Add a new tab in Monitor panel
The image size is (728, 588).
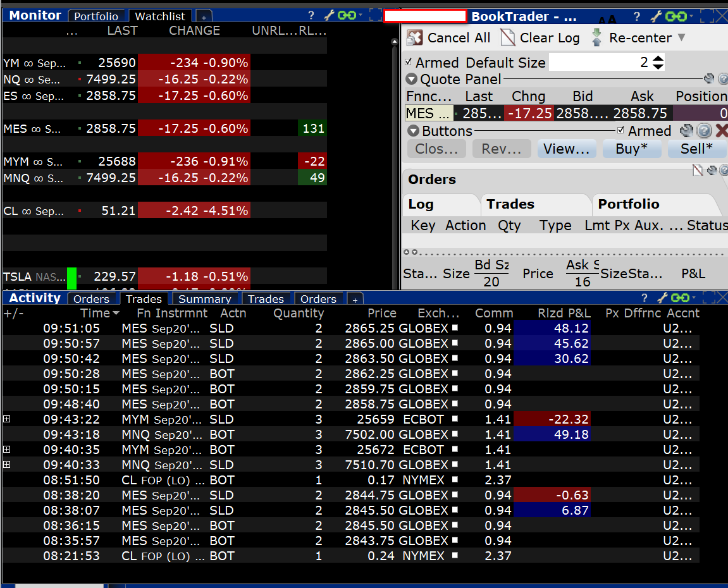pyautogui.click(x=204, y=16)
